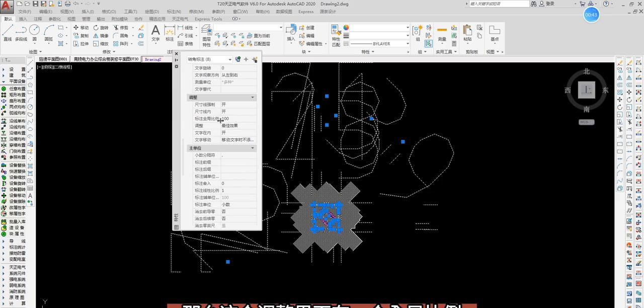
Task: Open the 转角标注 (8) object type dropdown
Action: (x=230, y=59)
